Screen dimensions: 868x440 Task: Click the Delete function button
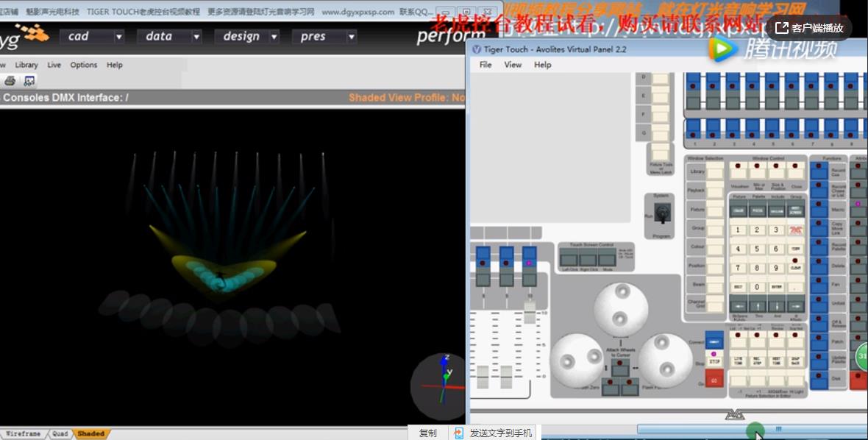click(x=819, y=266)
